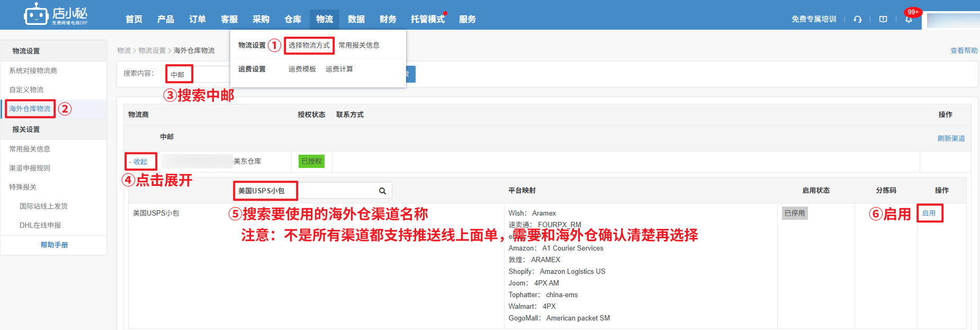Viewport: 980px width, 330px height.
Task: Collapse the 美东仓库 row with 收起
Action: coord(139,162)
